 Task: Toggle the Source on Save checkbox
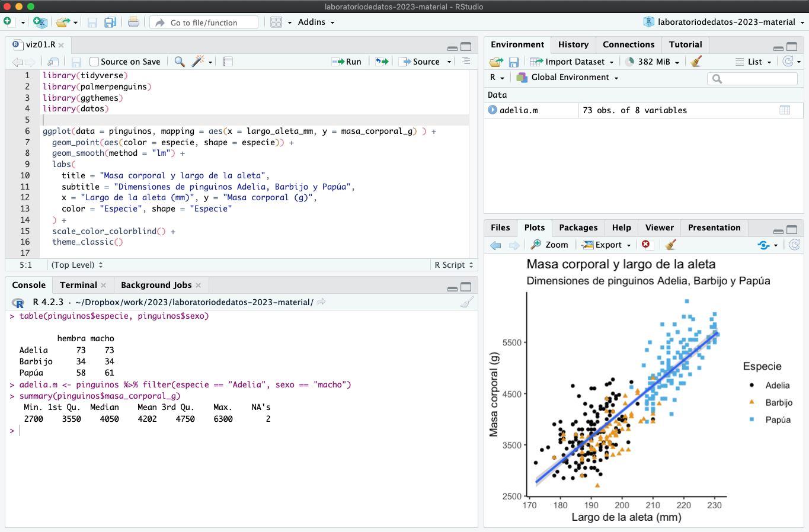tap(94, 62)
